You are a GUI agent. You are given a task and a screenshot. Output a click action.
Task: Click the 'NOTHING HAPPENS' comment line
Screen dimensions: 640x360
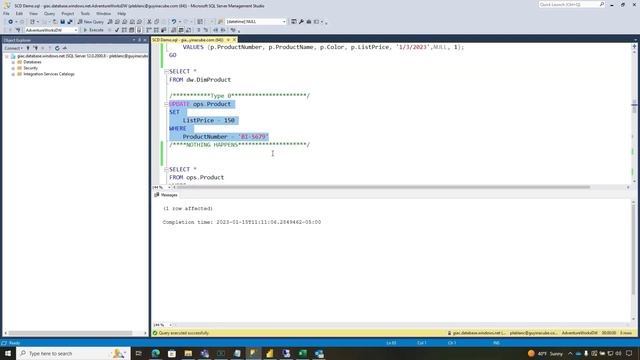coord(240,145)
